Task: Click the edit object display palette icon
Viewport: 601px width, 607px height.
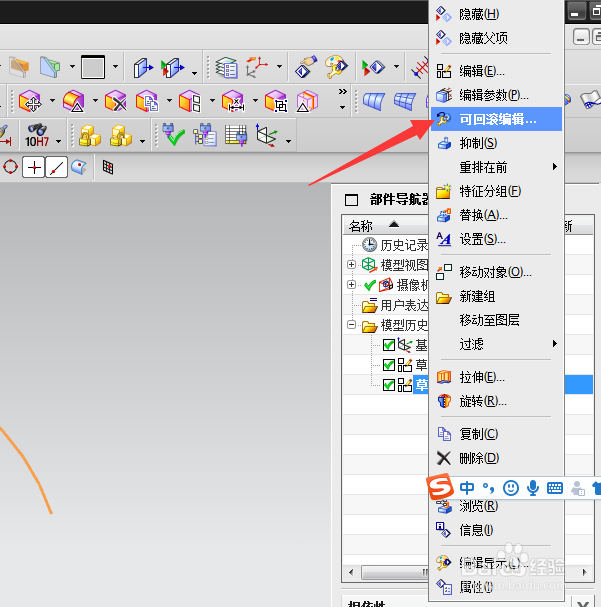Action: 336,67
